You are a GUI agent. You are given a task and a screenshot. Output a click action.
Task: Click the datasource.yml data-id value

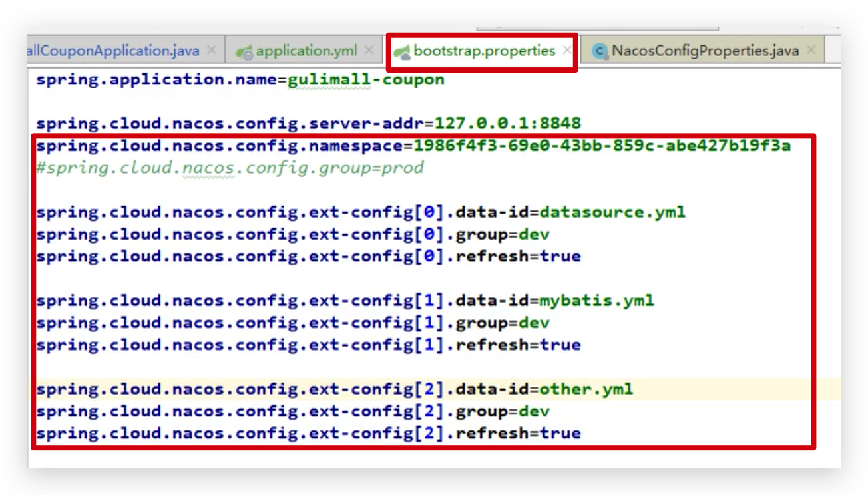pos(612,212)
